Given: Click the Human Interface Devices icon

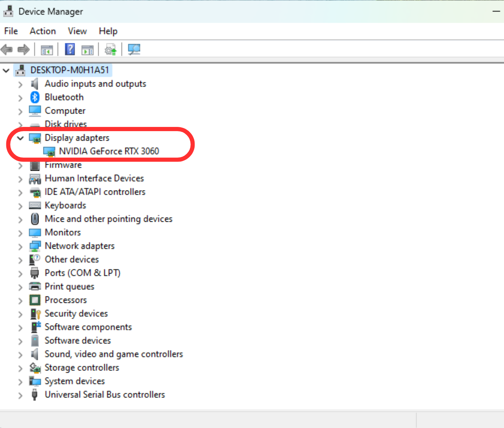Looking at the screenshot, I should click(35, 179).
